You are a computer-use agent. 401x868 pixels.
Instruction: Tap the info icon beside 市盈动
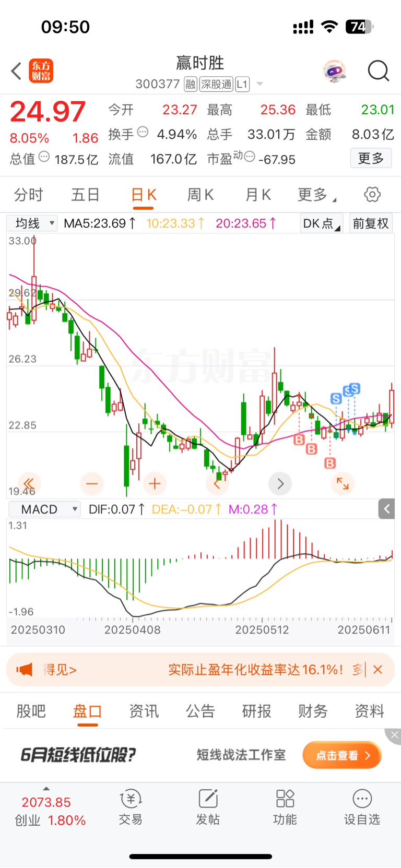[x=250, y=157]
